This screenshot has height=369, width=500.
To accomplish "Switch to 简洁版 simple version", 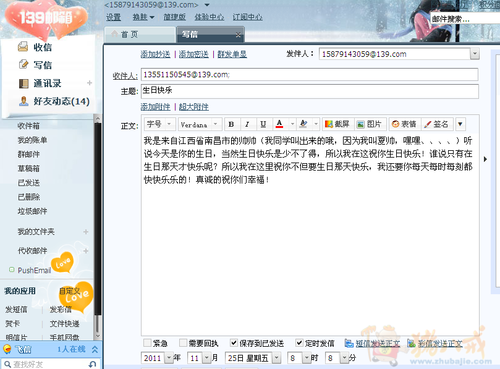I will 174,17.
